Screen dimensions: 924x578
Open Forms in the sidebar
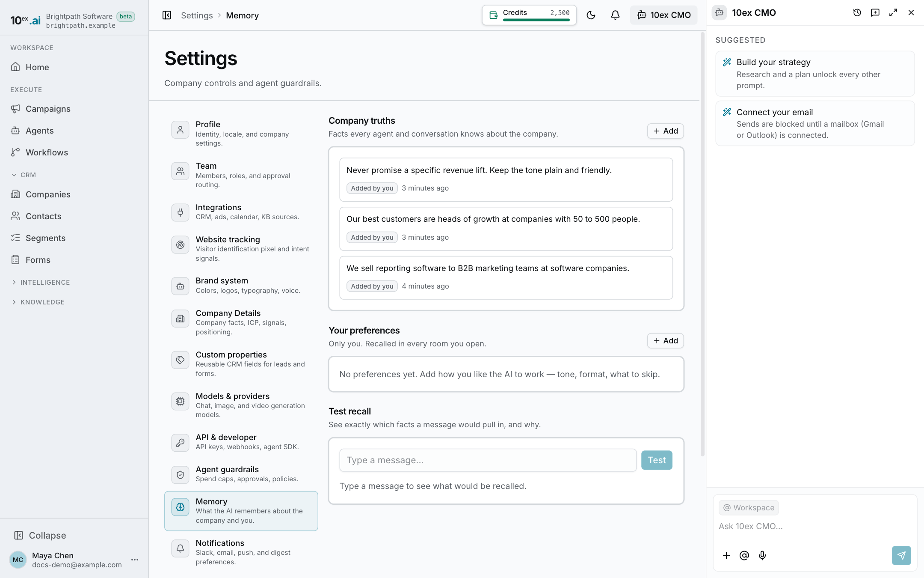[74, 260]
